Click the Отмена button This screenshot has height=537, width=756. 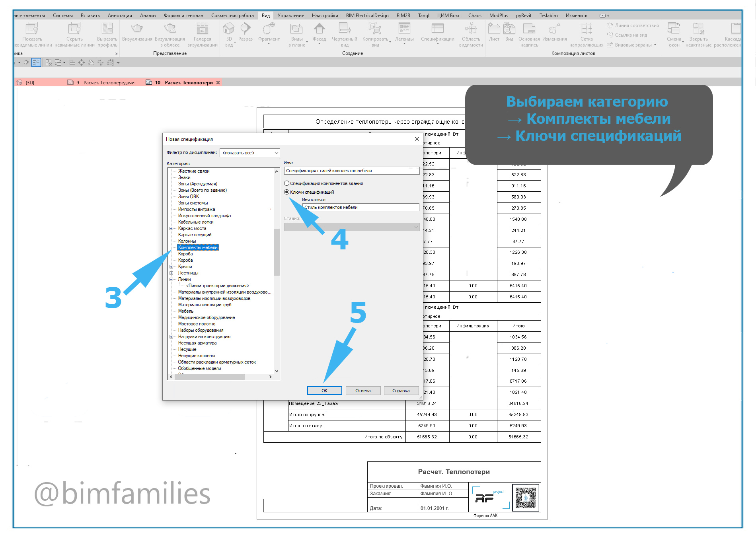363,391
